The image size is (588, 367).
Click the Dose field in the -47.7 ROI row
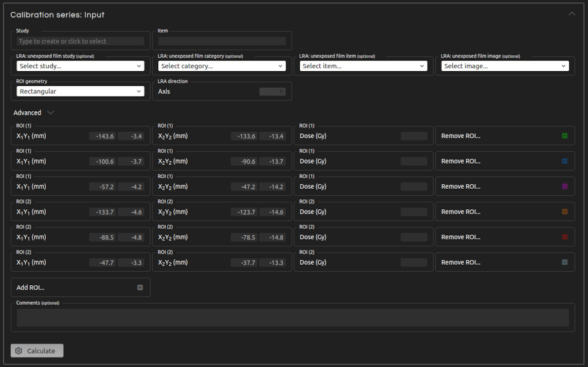point(414,263)
